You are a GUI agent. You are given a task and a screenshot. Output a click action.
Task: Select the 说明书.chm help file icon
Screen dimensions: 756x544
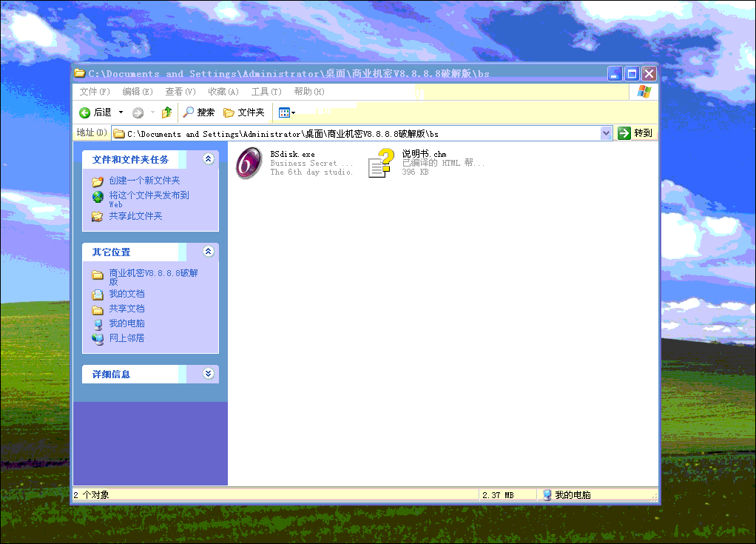point(381,163)
